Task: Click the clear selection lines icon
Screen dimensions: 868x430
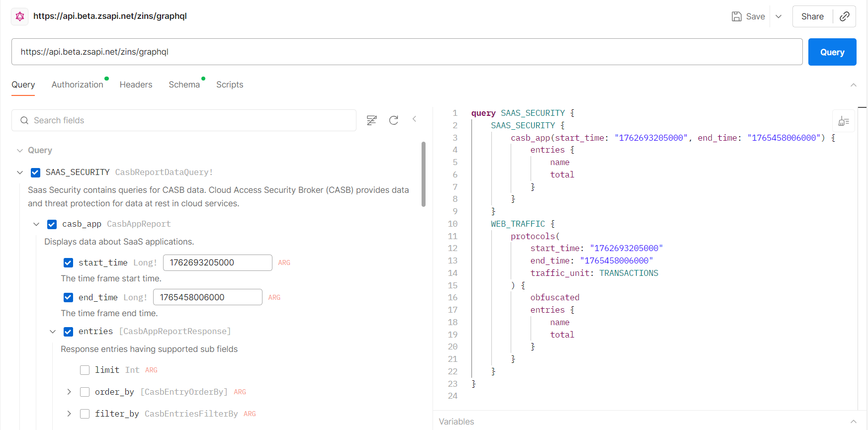Action: 371,120
